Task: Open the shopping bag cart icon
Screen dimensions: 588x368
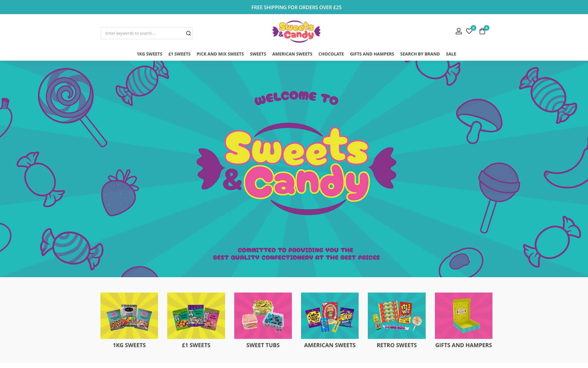Action: 482,31
